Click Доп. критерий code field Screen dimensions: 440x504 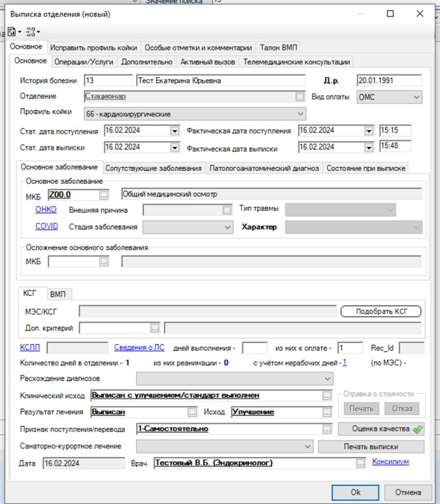tap(114, 328)
